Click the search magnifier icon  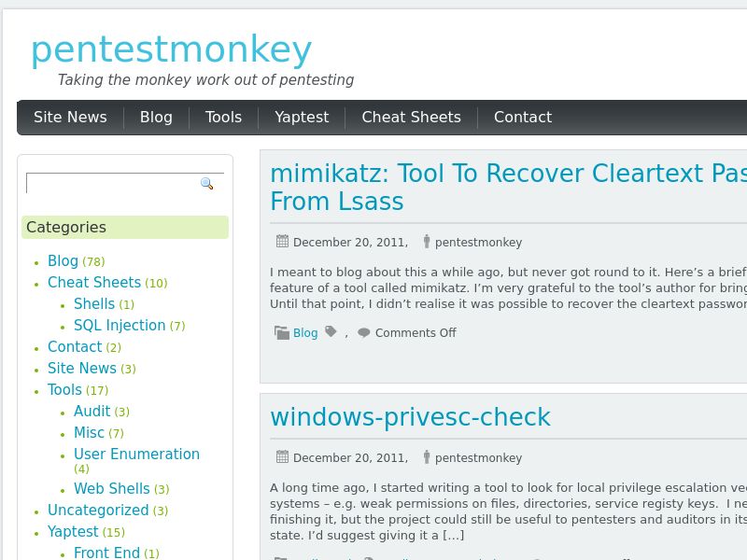coord(206,184)
